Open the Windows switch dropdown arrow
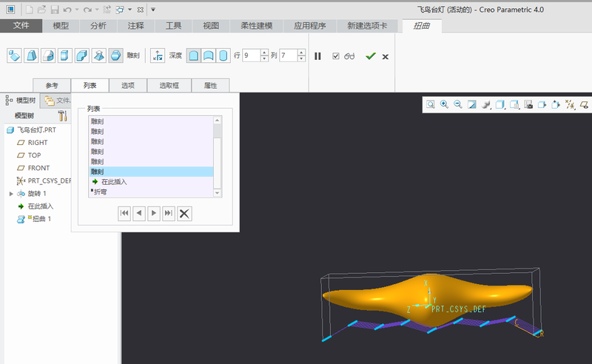The width and height of the screenshot is (592, 364). pyautogui.click(x=130, y=10)
